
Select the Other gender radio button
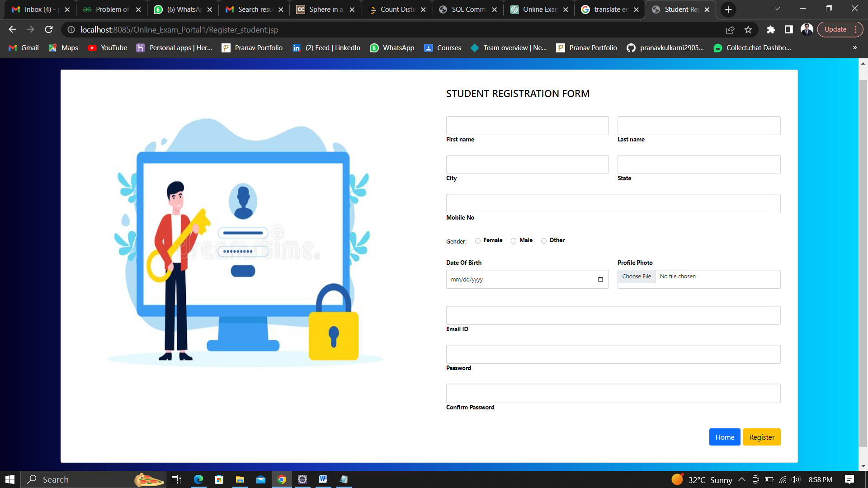pos(544,241)
